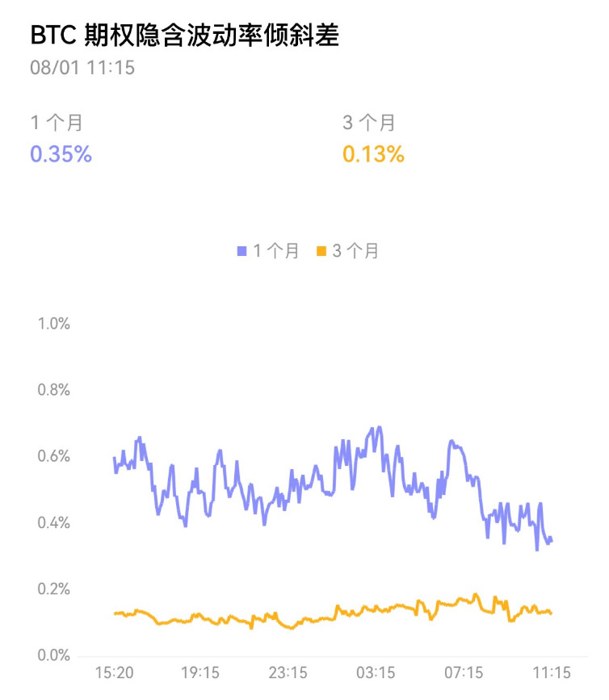The image size is (609, 700).
Task: Click the 0.6% y-axis label
Action: (54, 457)
